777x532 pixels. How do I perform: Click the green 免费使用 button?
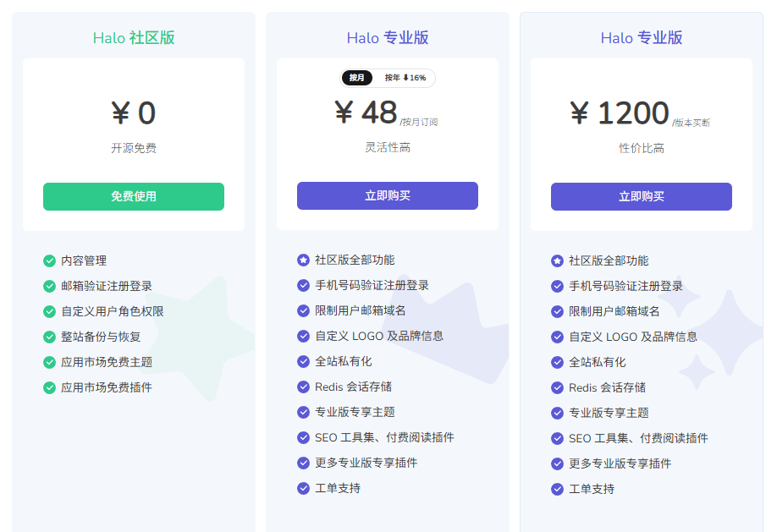(x=134, y=196)
